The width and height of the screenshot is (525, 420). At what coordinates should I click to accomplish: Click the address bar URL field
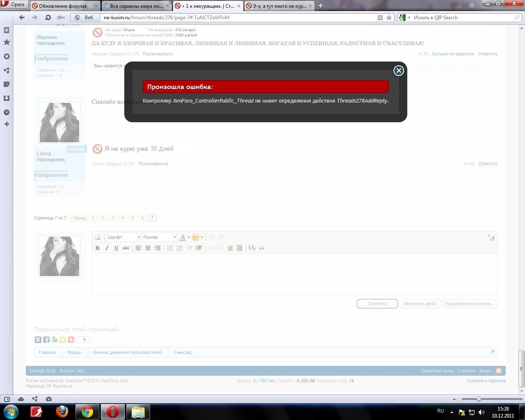coord(239,18)
